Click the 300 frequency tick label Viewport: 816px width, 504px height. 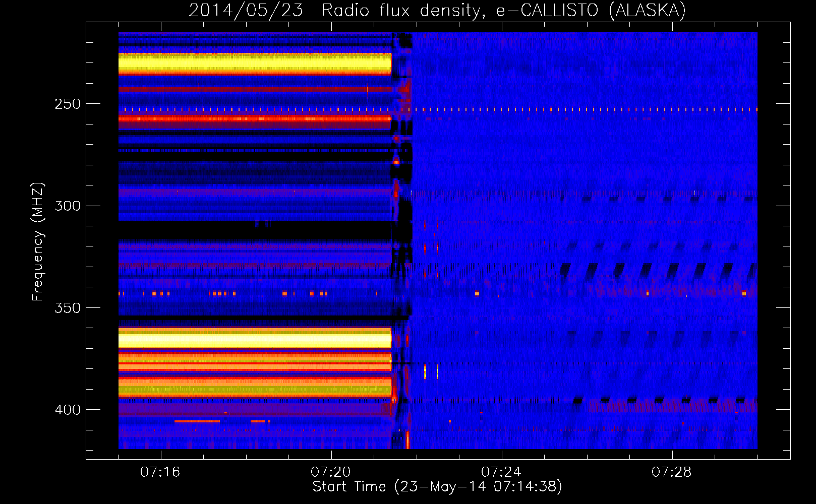pyautogui.click(x=68, y=206)
